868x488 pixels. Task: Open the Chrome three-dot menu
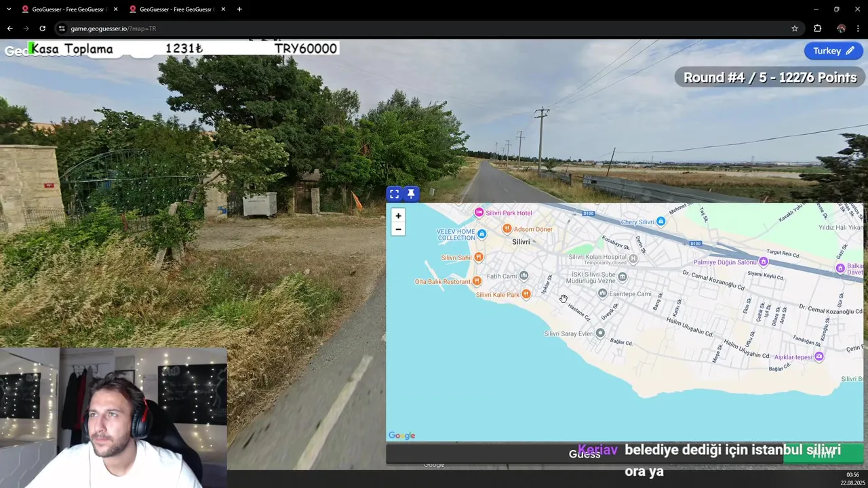point(859,28)
